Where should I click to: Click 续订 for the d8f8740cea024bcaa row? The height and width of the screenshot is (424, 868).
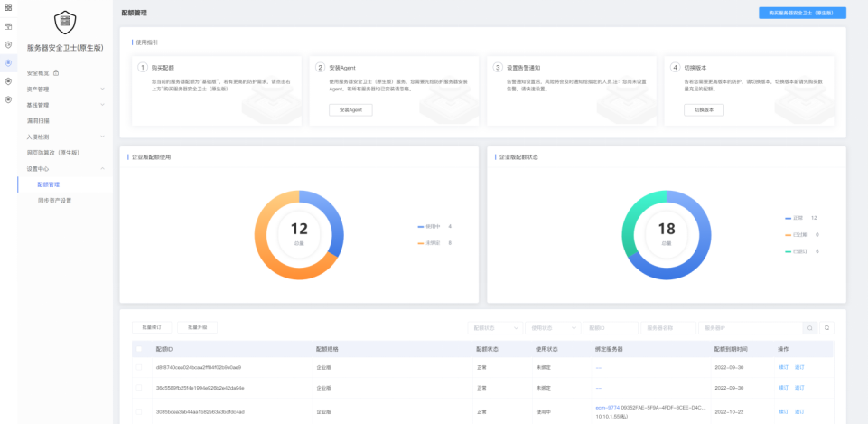[783, 367]
